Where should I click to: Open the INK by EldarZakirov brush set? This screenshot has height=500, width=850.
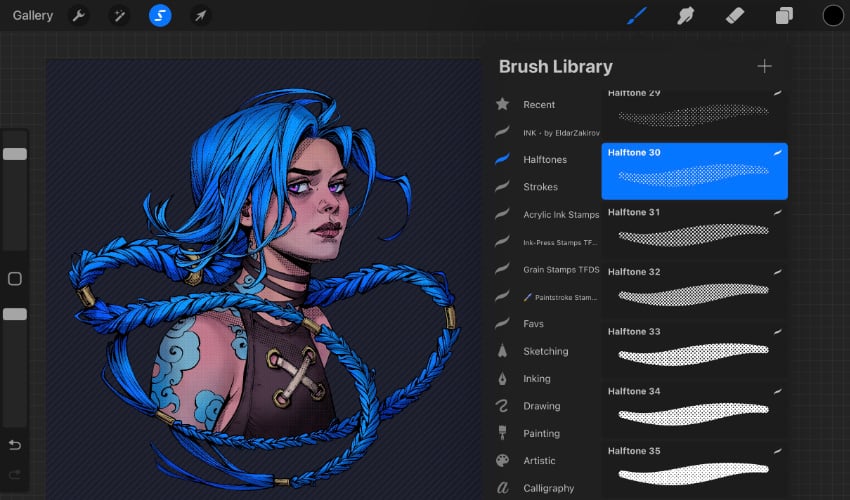547,133
